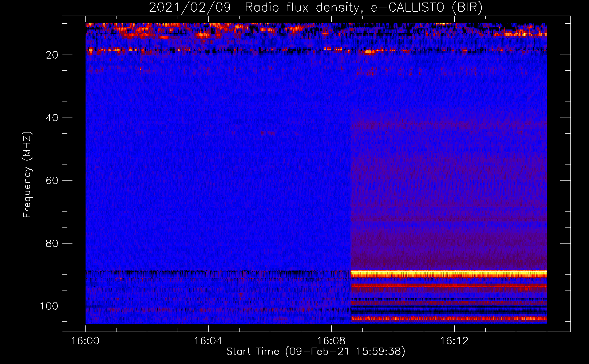
Task: Click the plot title '2021/02/09 Radio flux density'
Action: coord(316,8)
